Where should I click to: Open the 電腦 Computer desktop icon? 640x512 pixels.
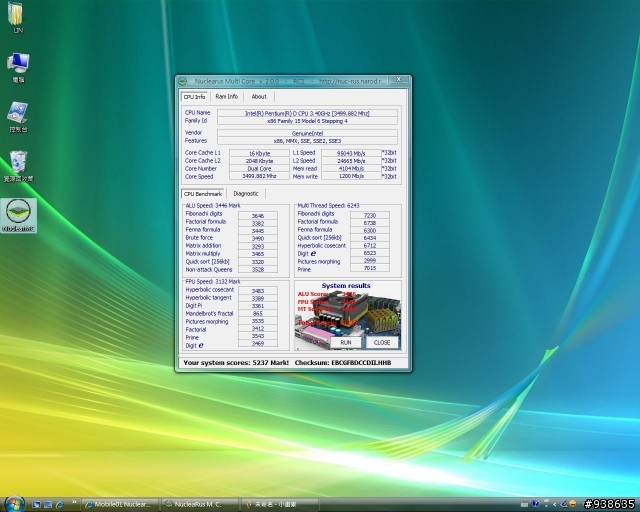(x=18, y=68)
